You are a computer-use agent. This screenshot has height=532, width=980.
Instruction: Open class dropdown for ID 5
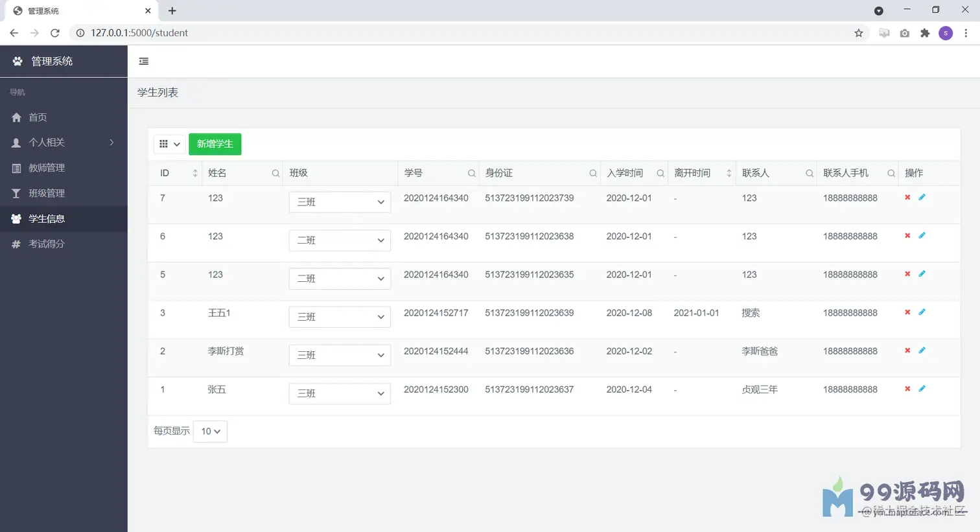click(x=340, y=279)
